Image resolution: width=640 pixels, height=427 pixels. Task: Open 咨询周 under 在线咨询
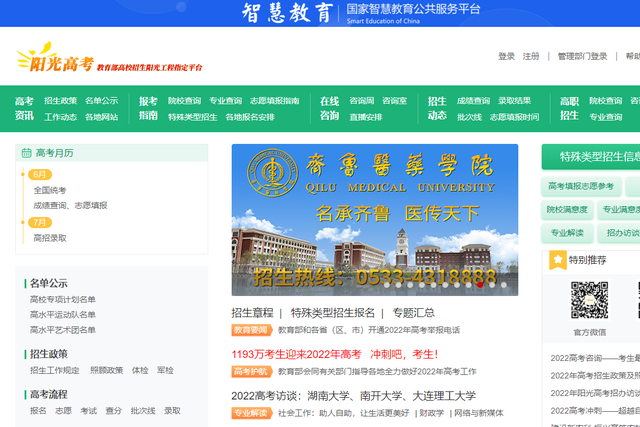pos(362,101)
